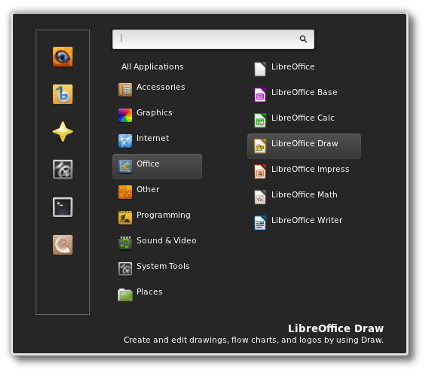Open the Programming category label

(163, 215)
